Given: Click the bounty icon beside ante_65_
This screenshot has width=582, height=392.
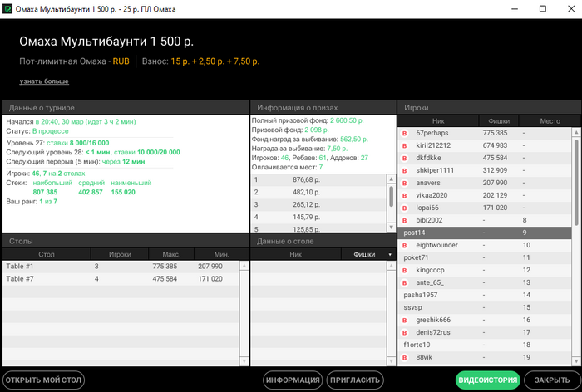Looking at the screenshot, I should pyautogui.click(x=405, y=283).
